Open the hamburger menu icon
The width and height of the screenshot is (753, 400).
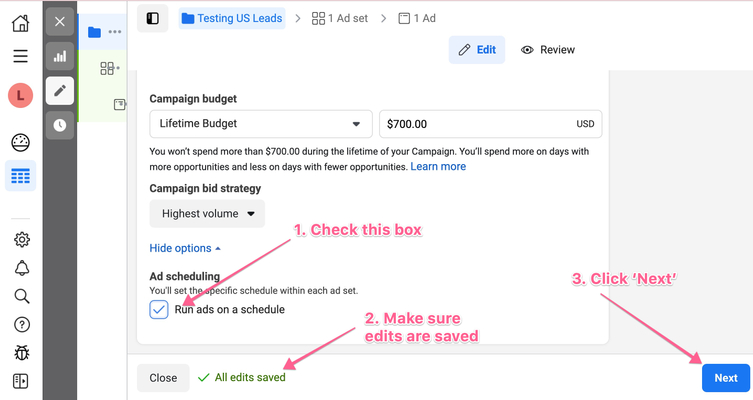pos(20,57)
